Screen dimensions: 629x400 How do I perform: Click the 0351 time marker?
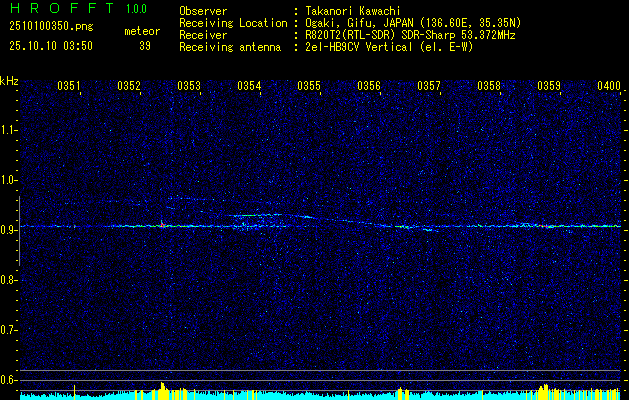69,85
